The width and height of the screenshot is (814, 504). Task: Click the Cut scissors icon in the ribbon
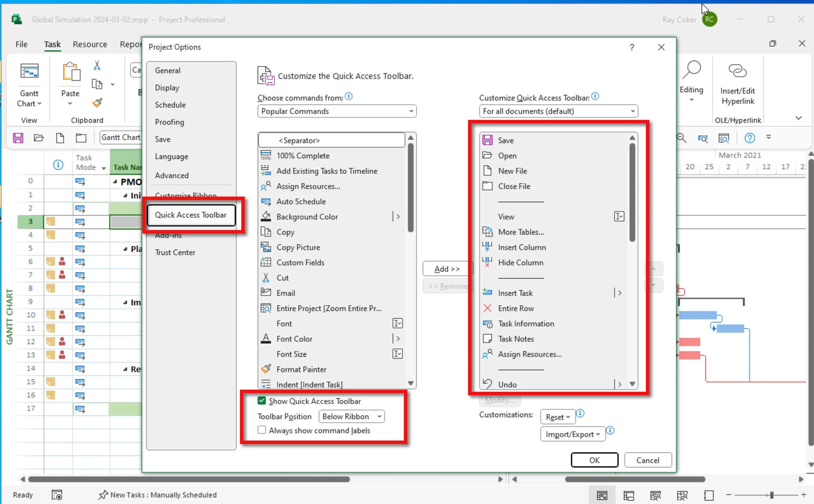point(97,65)
